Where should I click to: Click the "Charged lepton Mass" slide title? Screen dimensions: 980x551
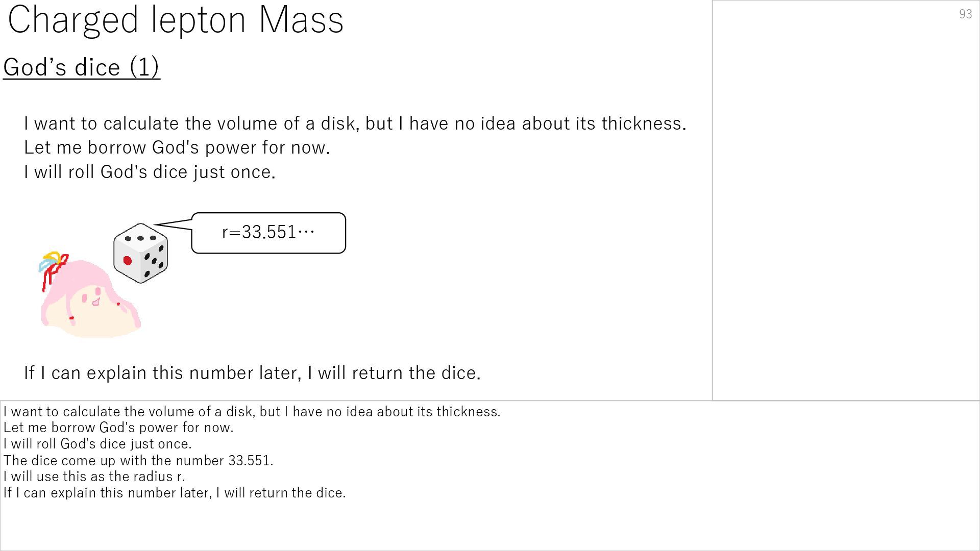pos(176,20)
